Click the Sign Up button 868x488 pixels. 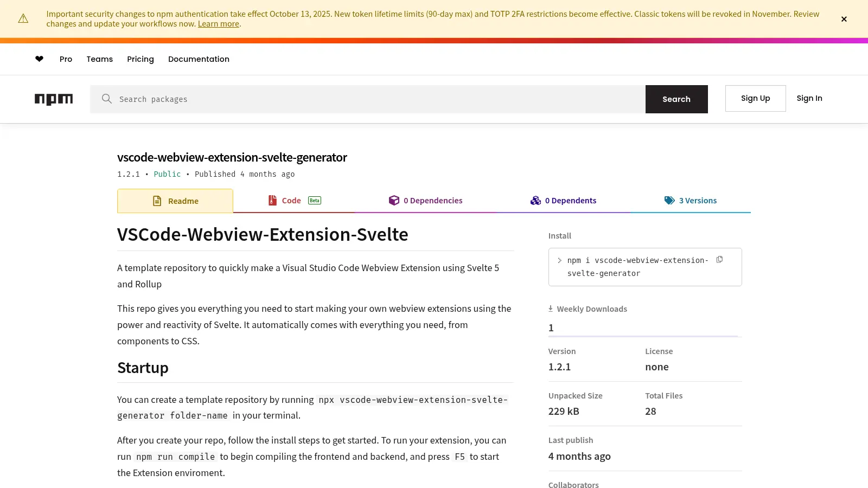pyautogui.click(x=756, y=98)
